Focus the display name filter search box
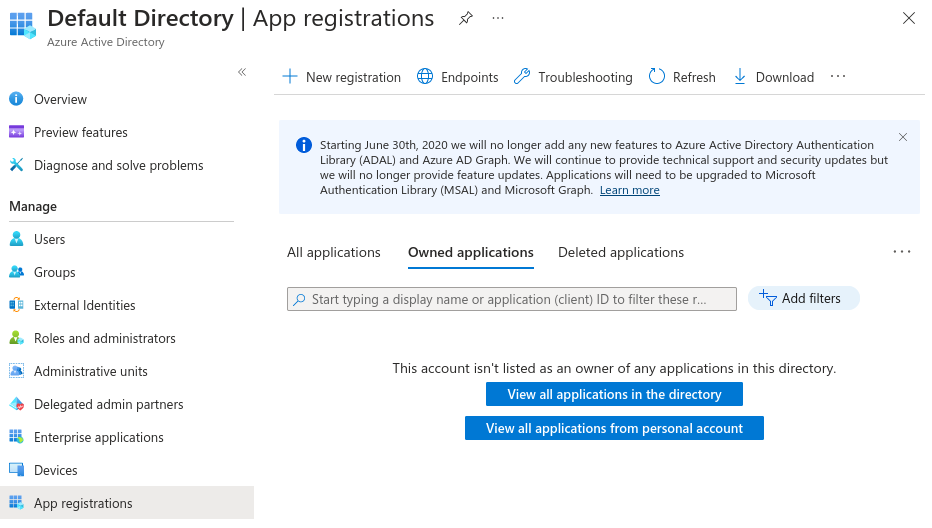 point(512,299)
